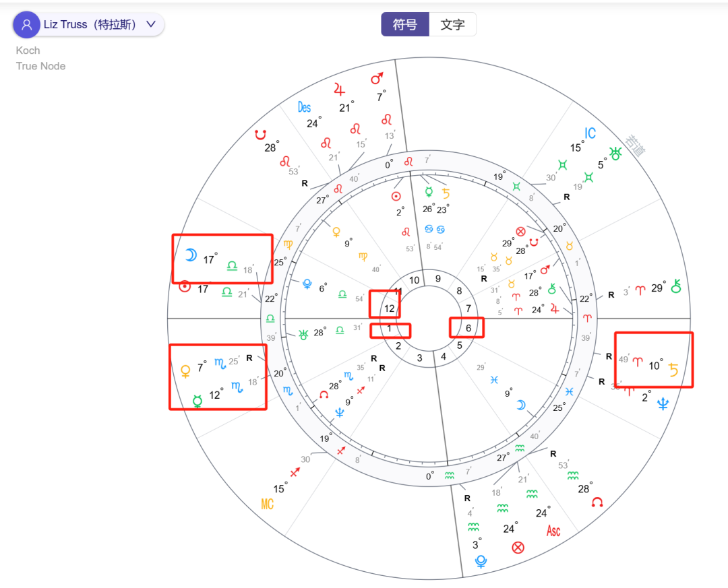Click the Libra cusp sign on zodiac ring

(x=270, y=319)
